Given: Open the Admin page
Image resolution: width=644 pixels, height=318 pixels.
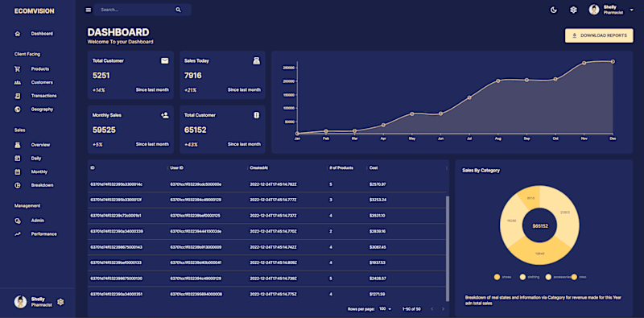Looking at the screenshot, I should 38,221.
